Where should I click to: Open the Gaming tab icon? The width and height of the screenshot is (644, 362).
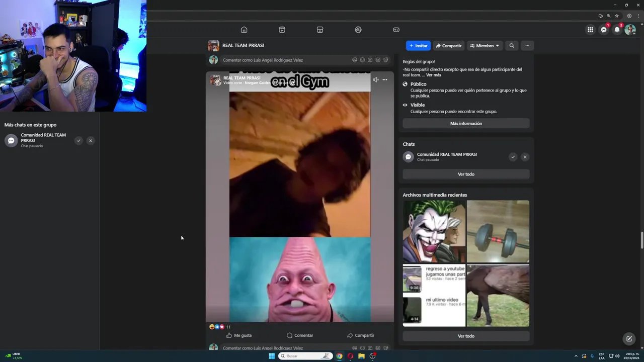(396, 30)
